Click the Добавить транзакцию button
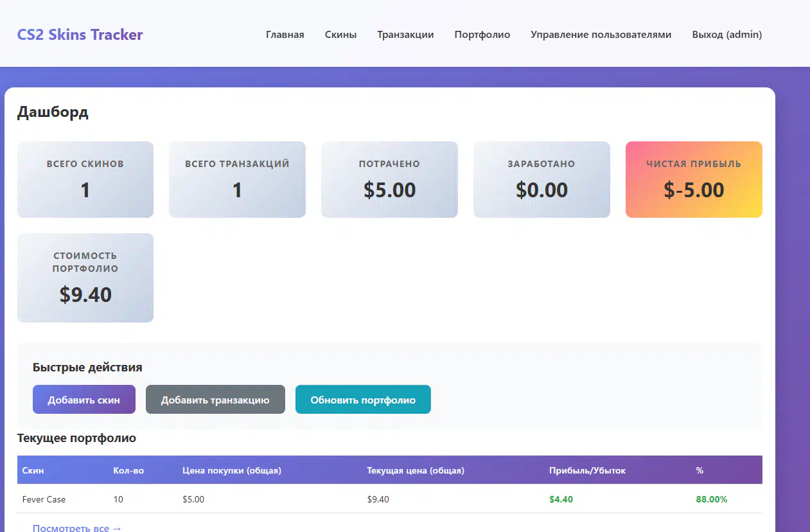Viewport: 810px width, 532px height. (x=215, y=400)
